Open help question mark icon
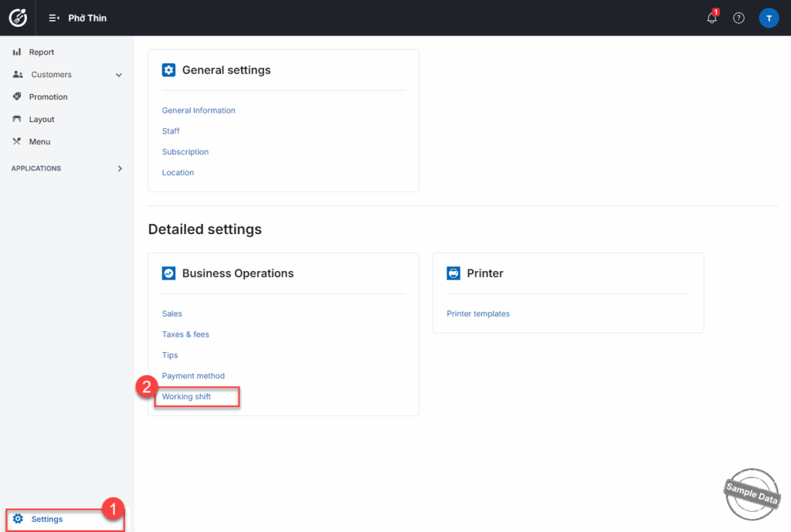Viewport: 791px width, 532px height. click(x=738, y=18)
